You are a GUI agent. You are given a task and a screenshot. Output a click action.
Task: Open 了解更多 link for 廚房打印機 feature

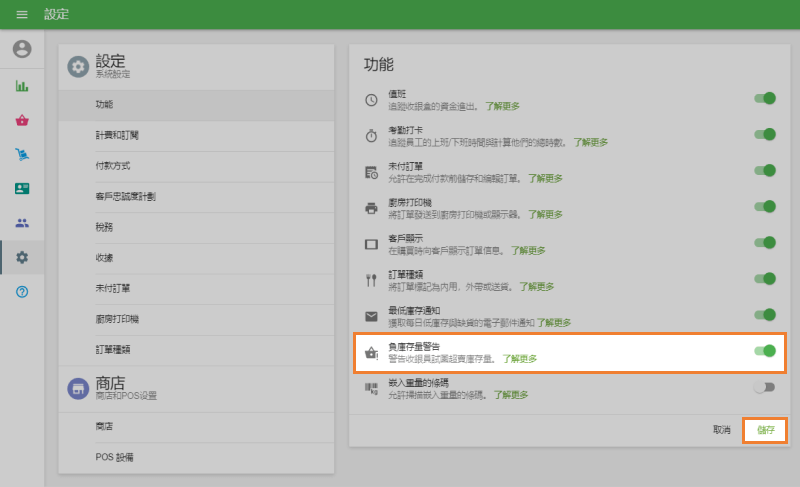pos(545,214)
